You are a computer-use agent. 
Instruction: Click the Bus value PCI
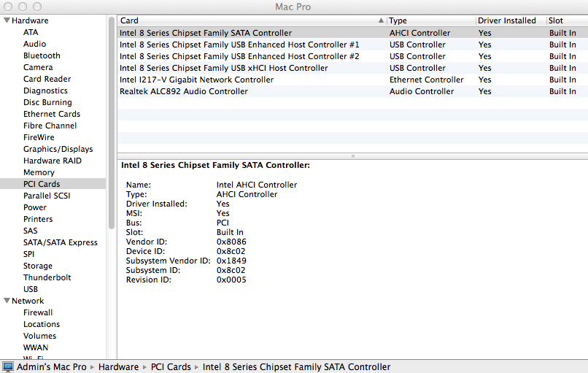223,223
